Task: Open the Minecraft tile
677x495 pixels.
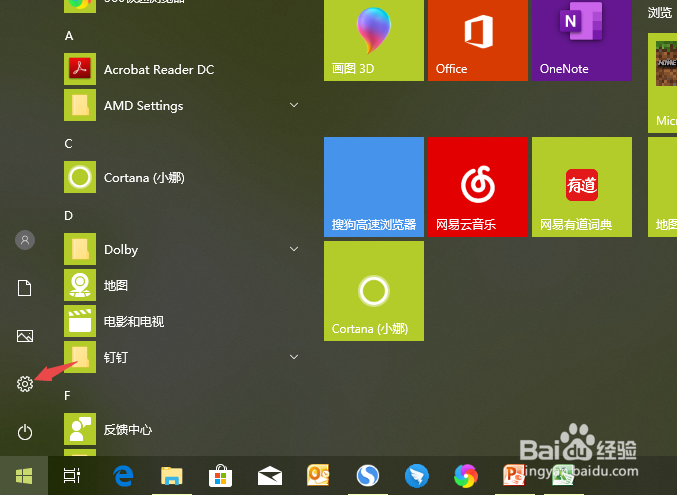Action: pos(663,83)
